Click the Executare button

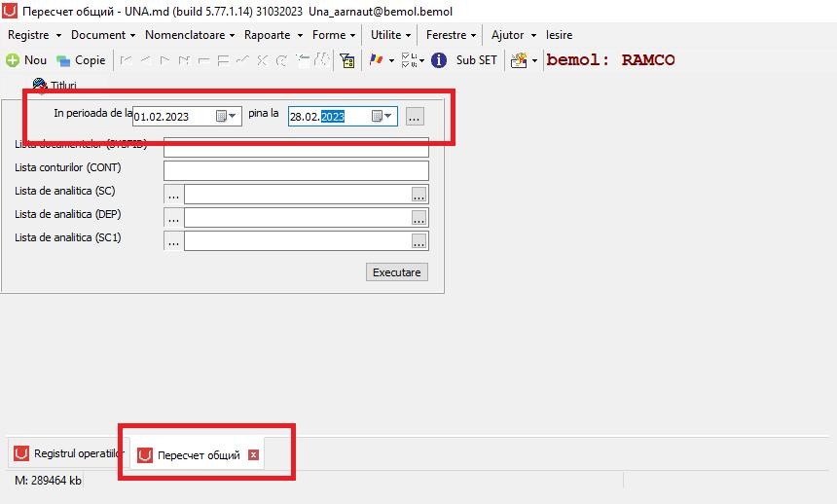click(x=397, y=272)
